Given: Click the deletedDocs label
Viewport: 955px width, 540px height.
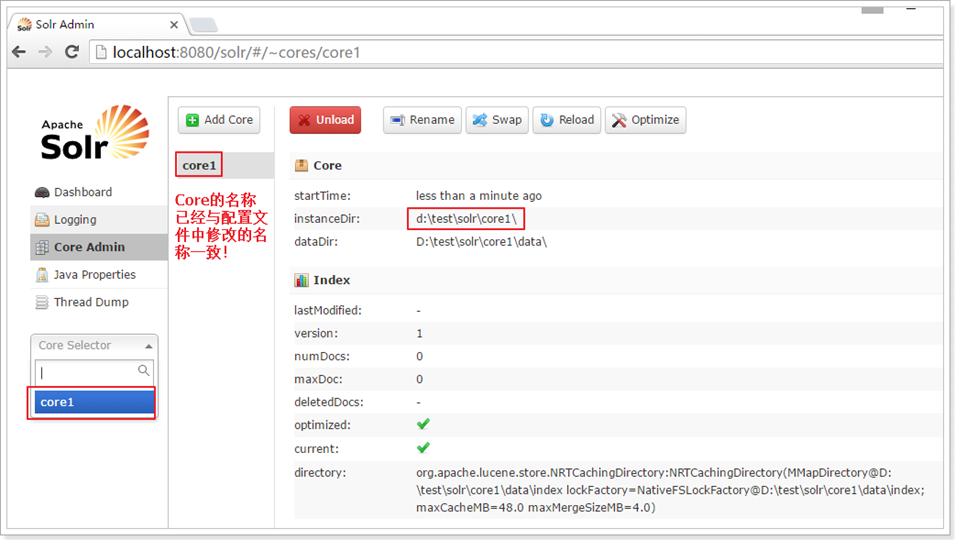Looking at the screenshot, I should point(329,402).
